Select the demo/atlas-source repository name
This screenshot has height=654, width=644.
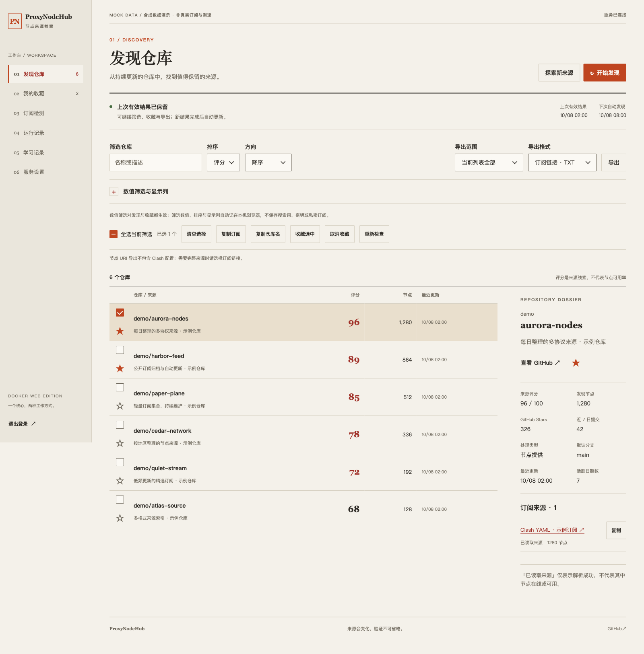[x=160, y=506]
